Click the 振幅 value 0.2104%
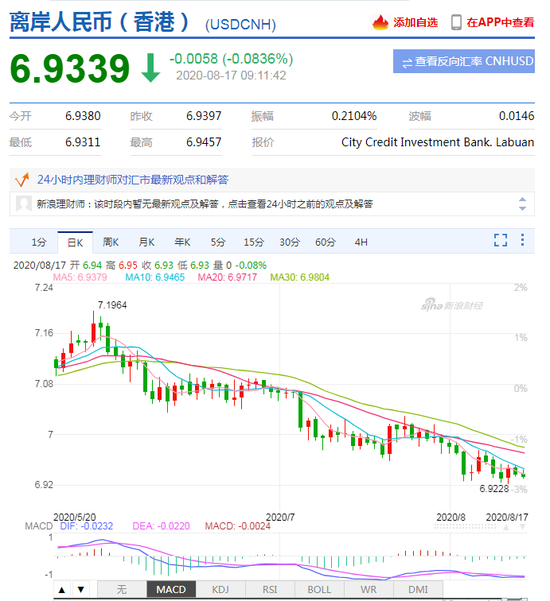This screenshot has width=550, height=601. click(x=354, y=116)
